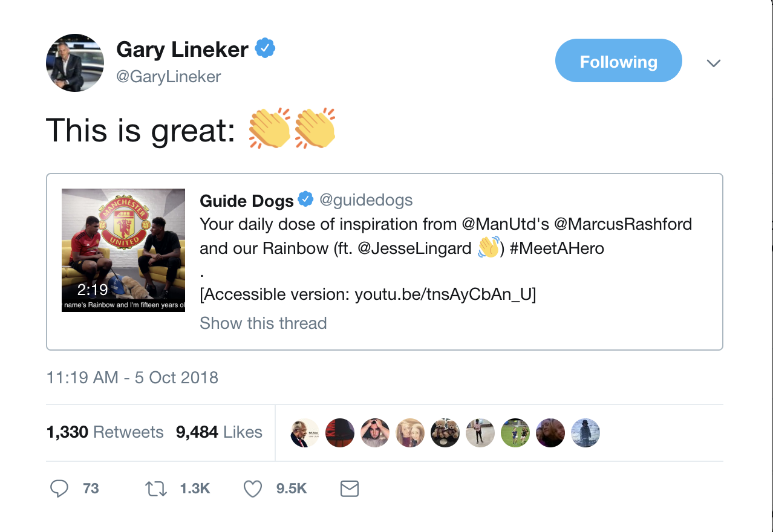Image resolution: width=773 pixels, height=532 pixels.
Task: Open Gary Lineker's profile avatar
Action: click(x=75, y=63)
